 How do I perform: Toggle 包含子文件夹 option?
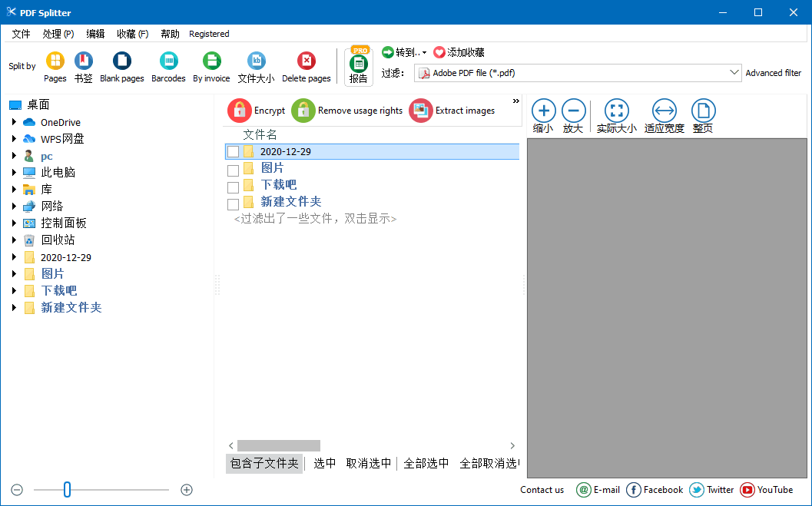click(x=264, y=464)
